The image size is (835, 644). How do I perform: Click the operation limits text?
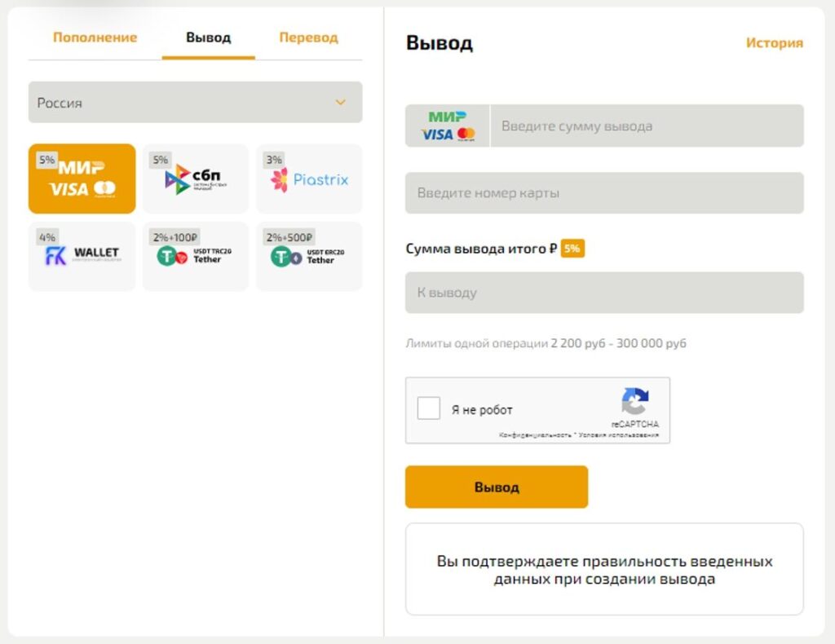(x=546, y=343)
